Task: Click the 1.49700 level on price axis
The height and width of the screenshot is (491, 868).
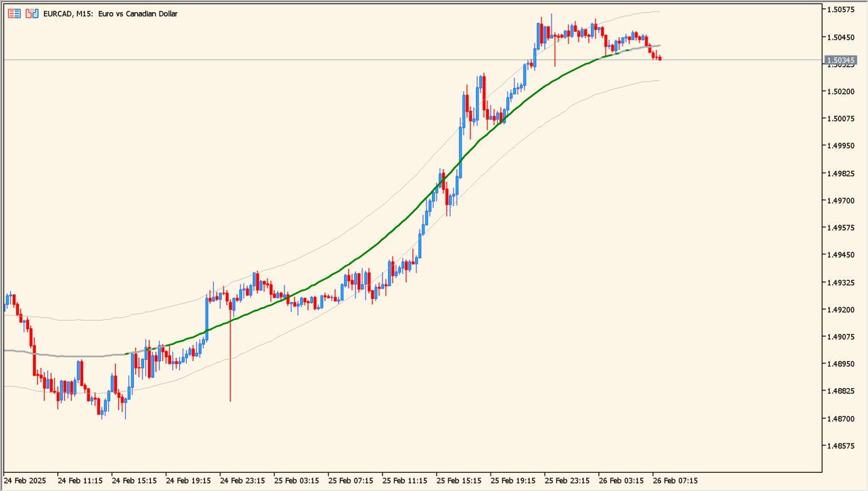Action: pyautogui.click(x=841, y=201)
